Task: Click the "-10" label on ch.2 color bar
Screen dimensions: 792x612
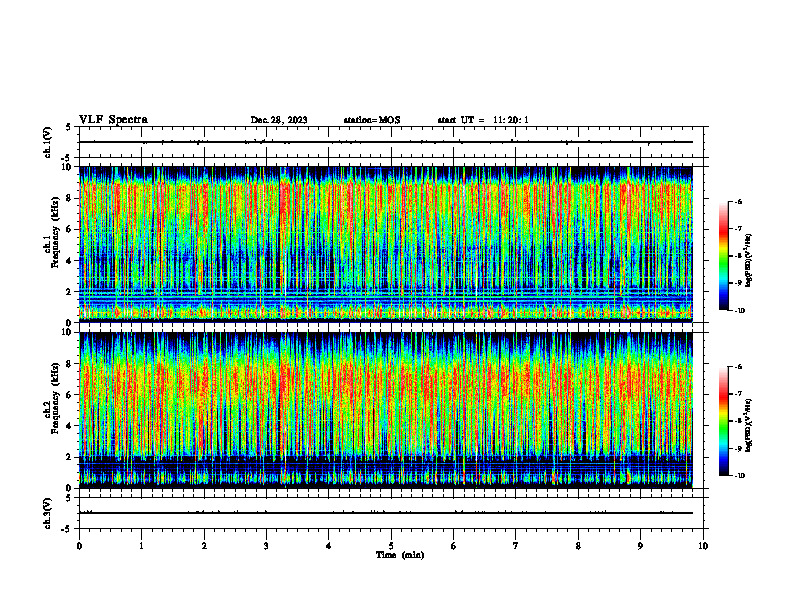Action: click(x=740, y=476)
